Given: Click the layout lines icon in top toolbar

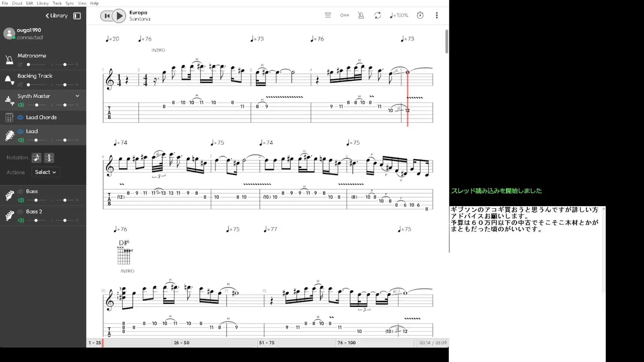Looking at the screenshot, I should (x=328, y=16).
